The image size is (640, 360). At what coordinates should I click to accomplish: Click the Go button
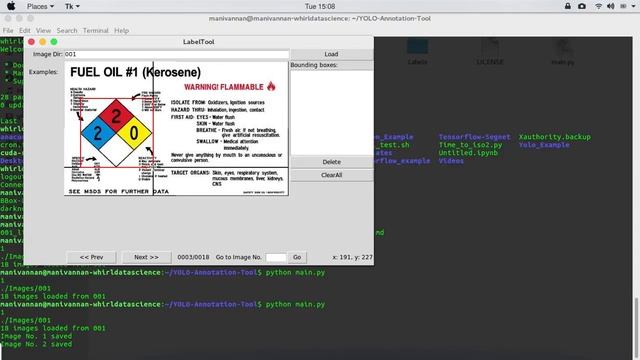(x=297, y=257)
